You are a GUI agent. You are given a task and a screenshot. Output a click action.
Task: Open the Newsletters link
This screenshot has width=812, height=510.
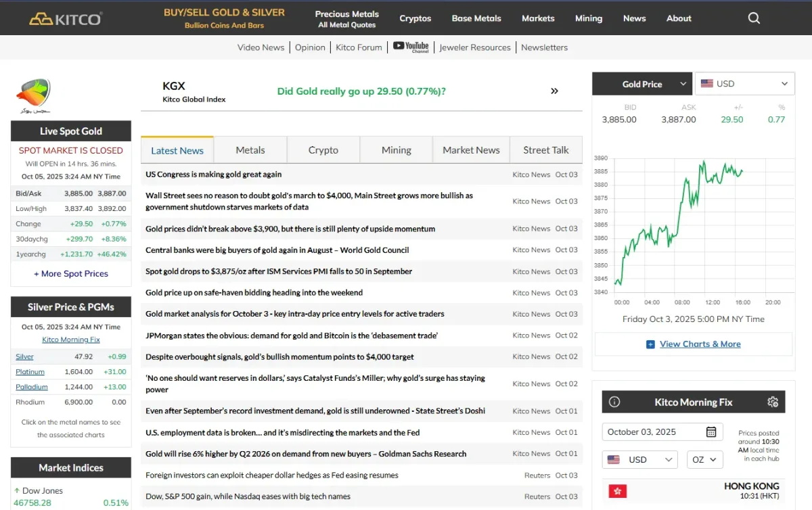point(544,47)
